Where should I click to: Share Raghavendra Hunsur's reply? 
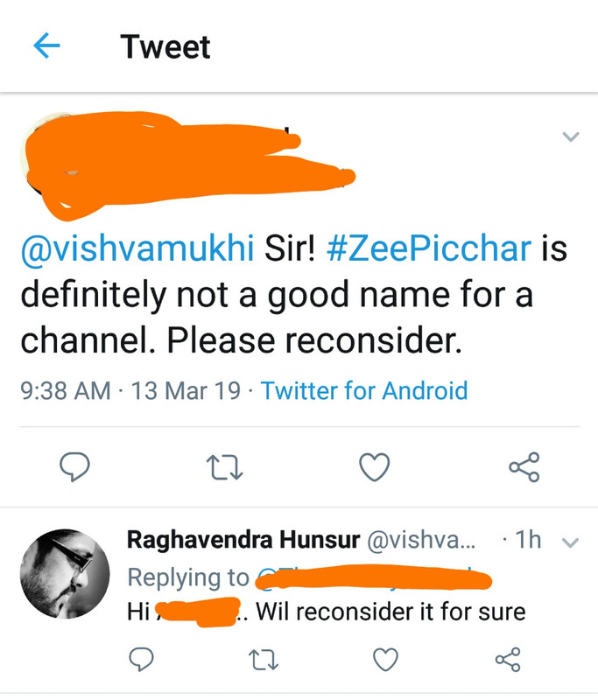tap(508, 660)
